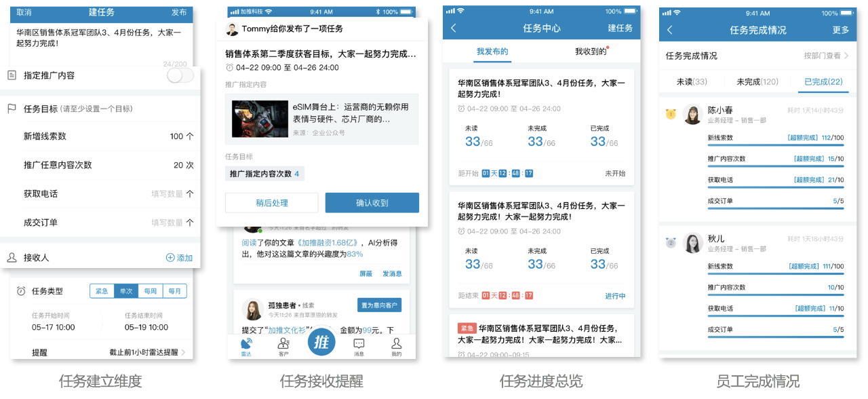Click the 任务类型 clock icon
The width and height of the screenshot is (868, 399).
point(21,291)
